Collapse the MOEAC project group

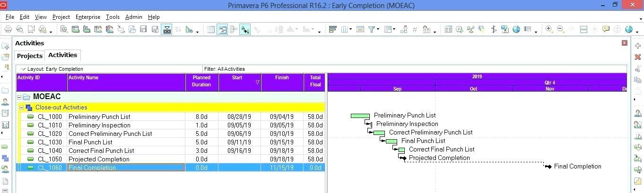[19, 97]
